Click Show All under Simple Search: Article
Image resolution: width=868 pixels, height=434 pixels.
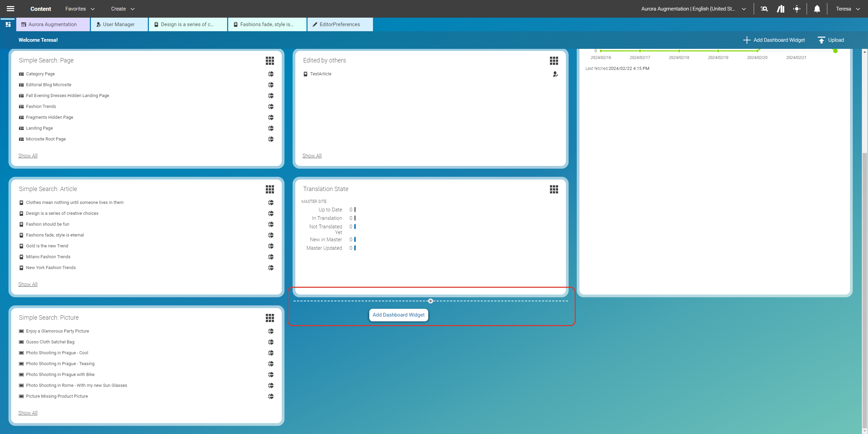pyautogui.click(x=27, y=284)
